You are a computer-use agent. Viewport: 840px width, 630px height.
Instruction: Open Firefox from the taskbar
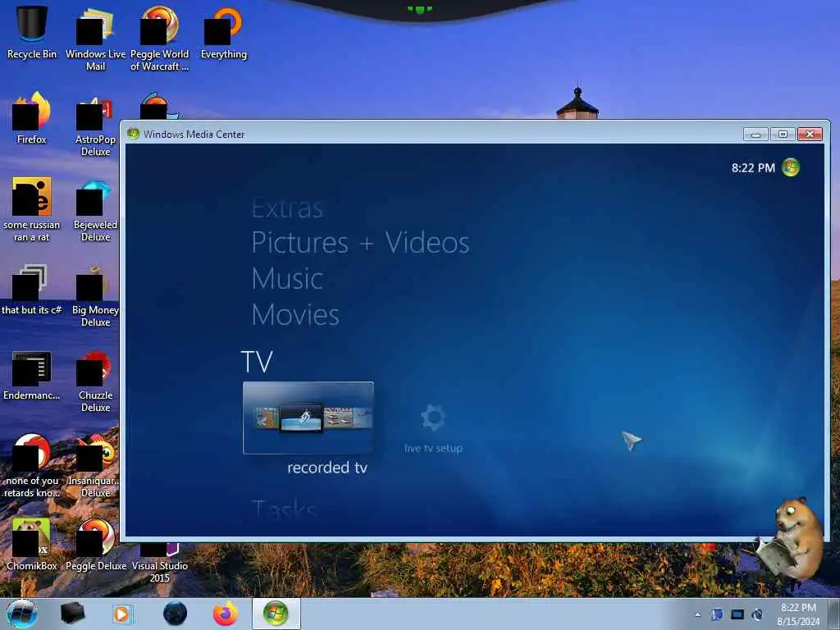226,614
